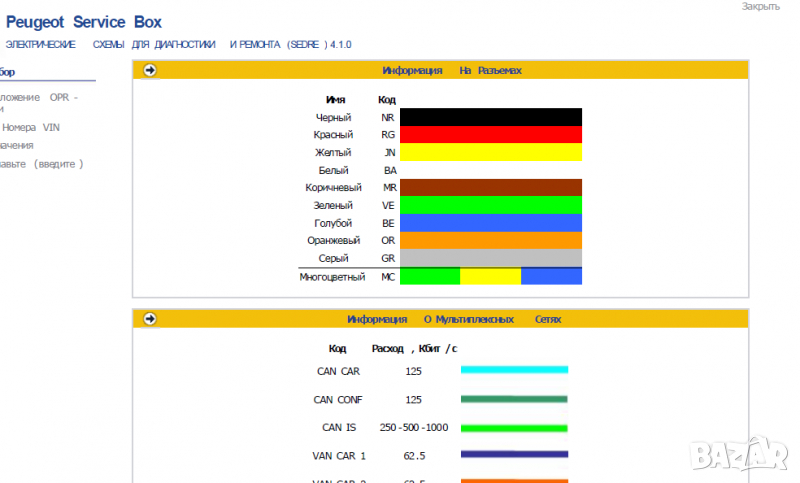Click the Информация На Разъемах header title

point(451,70)
